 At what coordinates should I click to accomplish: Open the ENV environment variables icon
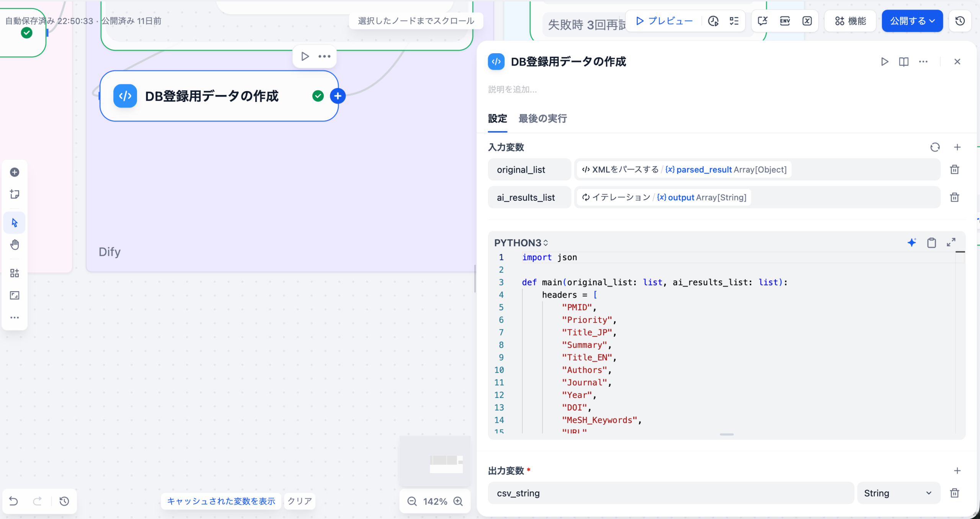point(785,21)
